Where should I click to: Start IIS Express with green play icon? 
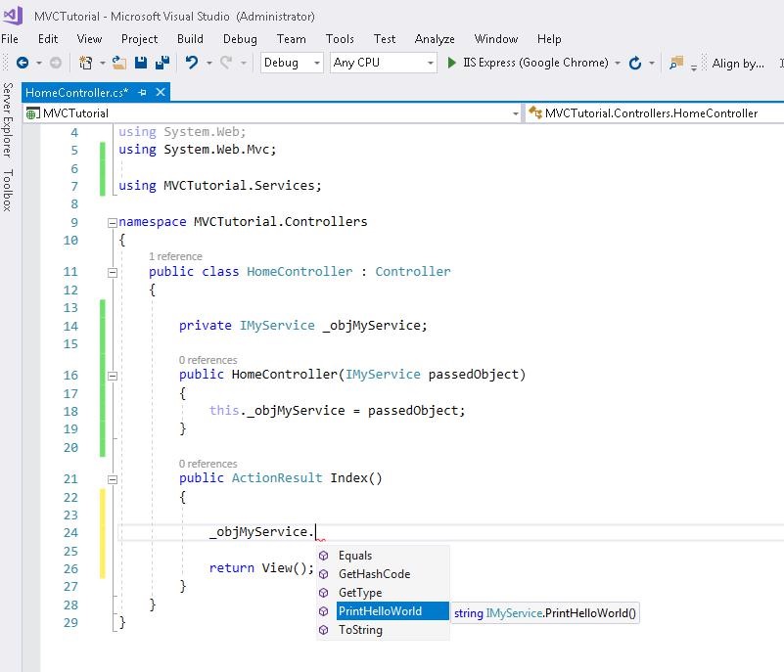coord(452,63)
